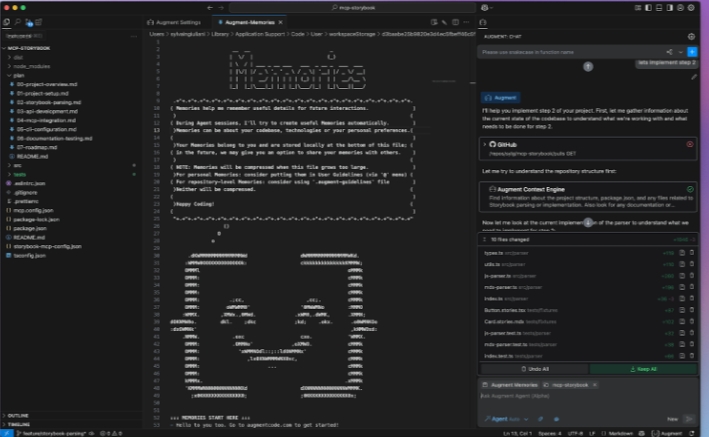709x437 pixels.
Task: Close the Augment-Memories tab
Action: pyautogui.click(x=281, y=22)
